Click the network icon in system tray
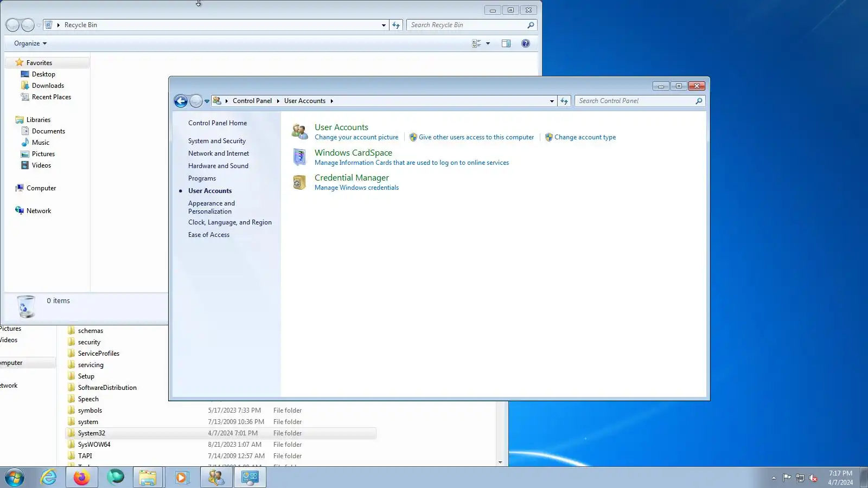868x488 pixels. click(800, 478)
